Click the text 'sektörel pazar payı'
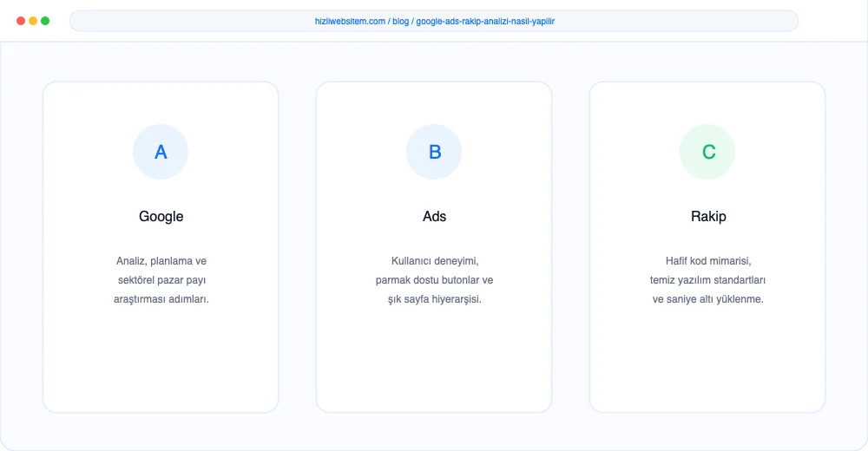Screen dimensions: 868x451 pos(161,280)
